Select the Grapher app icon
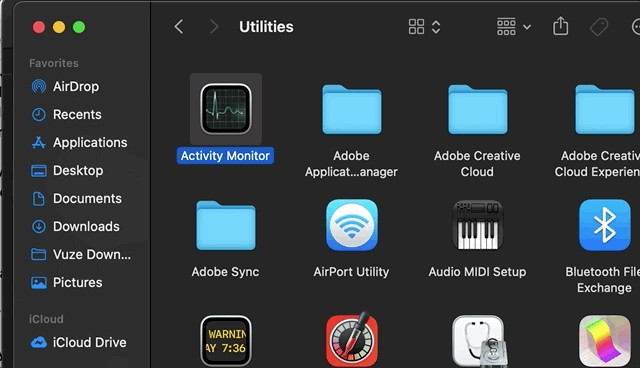 tap(604, 341)
